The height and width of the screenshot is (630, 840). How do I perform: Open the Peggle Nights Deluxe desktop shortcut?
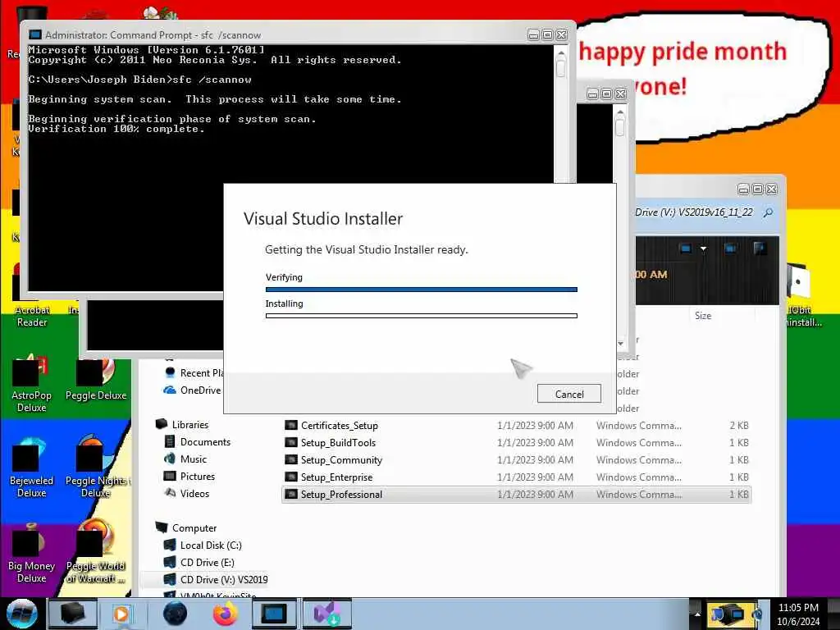pos(96,467)
